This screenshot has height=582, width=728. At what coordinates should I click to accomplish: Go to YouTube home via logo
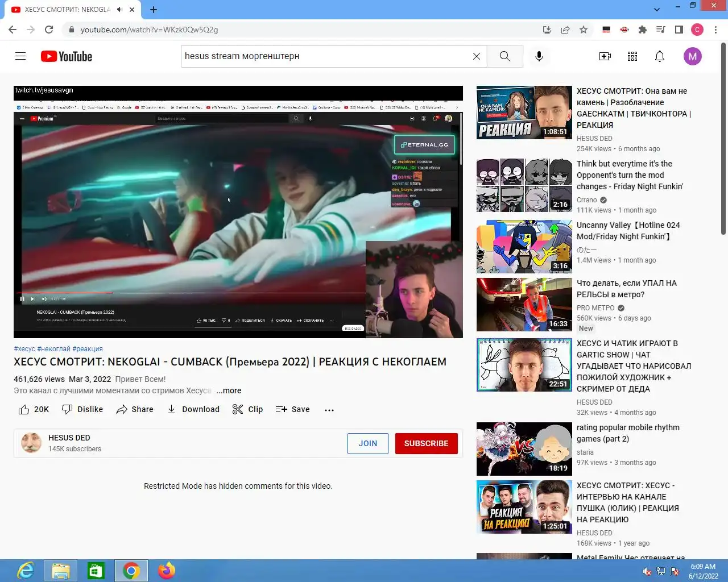(x=67, y=56)
